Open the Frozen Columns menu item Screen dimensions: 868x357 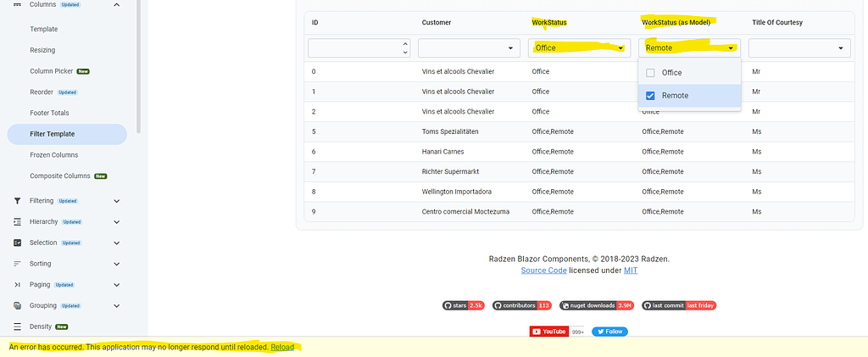coord(54,155)
